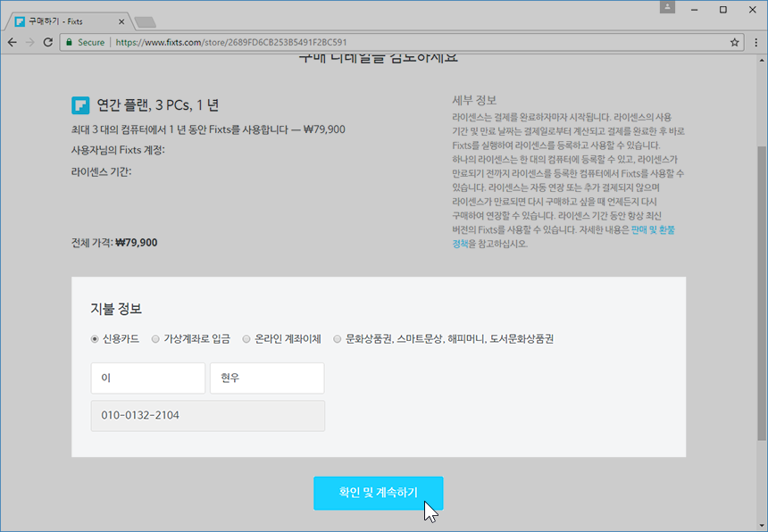Click the 라이센스 기간: label

click(102, 171)
